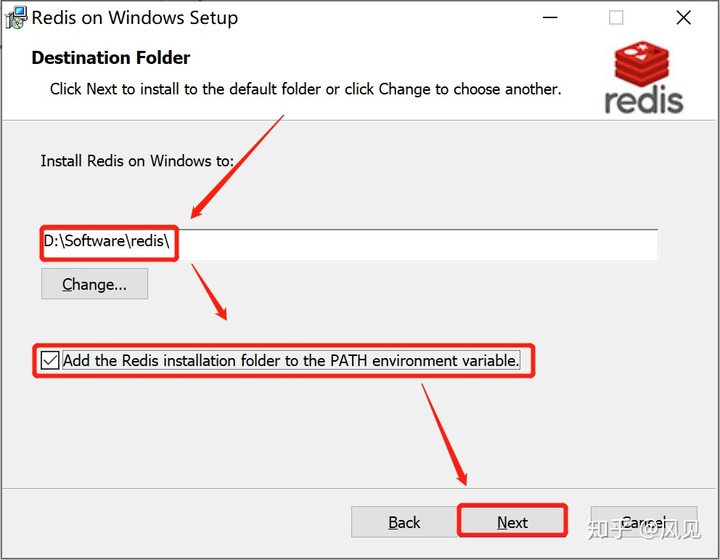The height and width of the screenshot is (560, 720).
Task: Click the 'Redis on Windows Setup' title text
Action: [135, 18]
